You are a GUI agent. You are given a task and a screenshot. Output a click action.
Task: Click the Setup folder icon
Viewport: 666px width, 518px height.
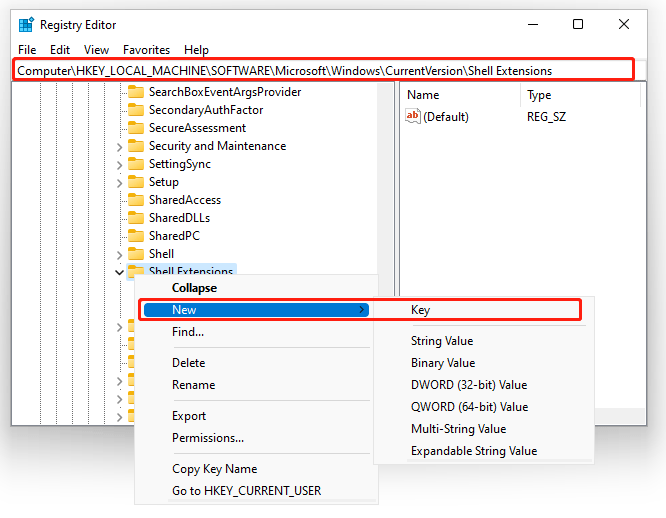[136, 182]
